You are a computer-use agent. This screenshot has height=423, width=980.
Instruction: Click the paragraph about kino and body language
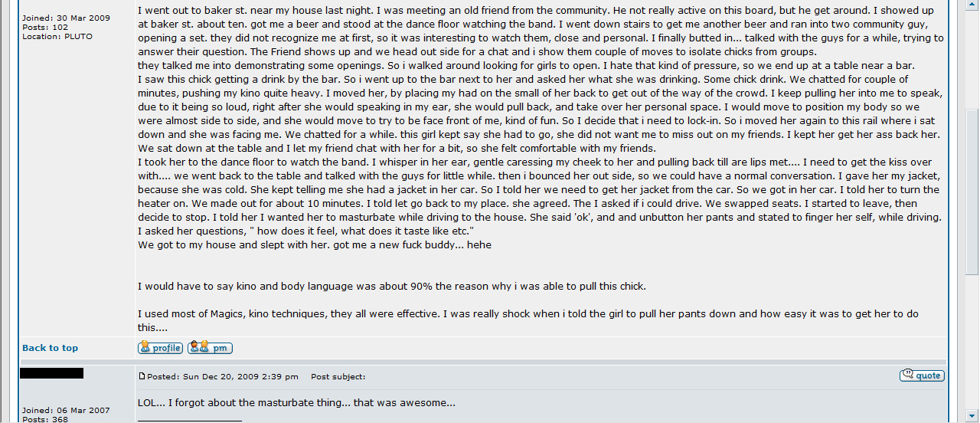click(x=392, y=287)
